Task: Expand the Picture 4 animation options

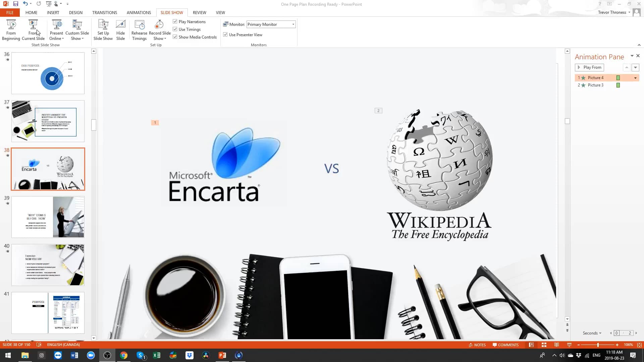Action: click(x=635, y=77)
